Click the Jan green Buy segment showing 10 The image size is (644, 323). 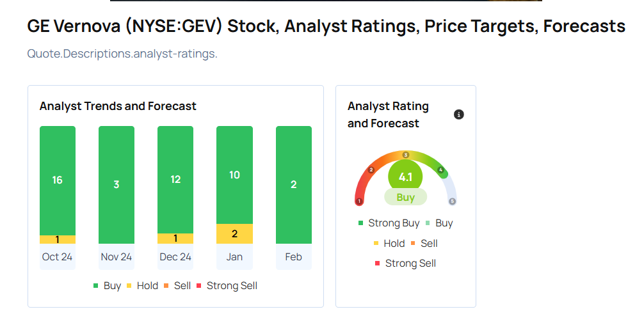coord(234,175)
